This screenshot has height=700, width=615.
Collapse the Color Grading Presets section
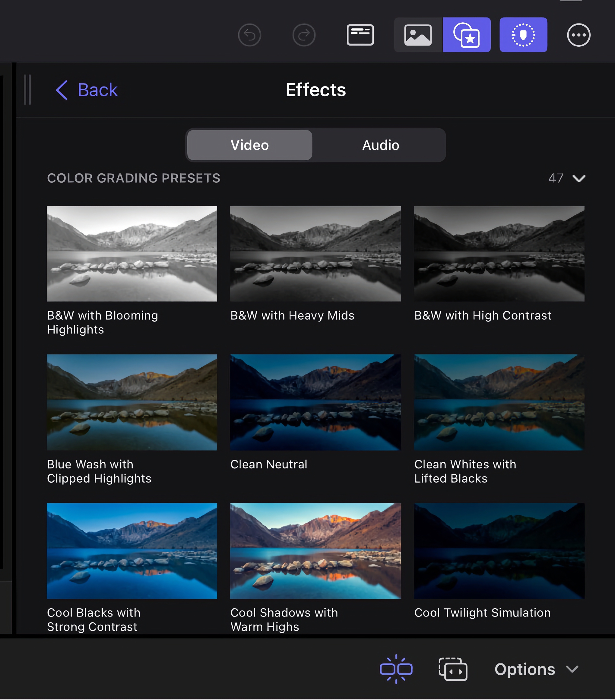579,179
